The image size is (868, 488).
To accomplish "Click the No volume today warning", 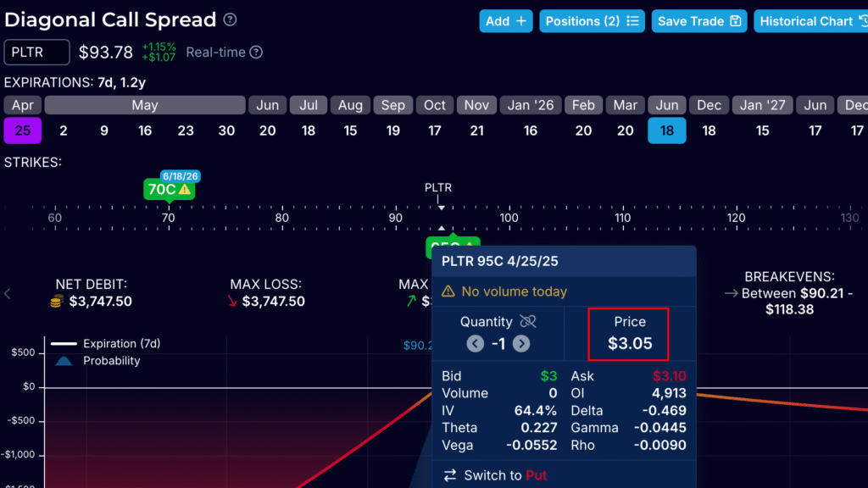I will point(504,291).
